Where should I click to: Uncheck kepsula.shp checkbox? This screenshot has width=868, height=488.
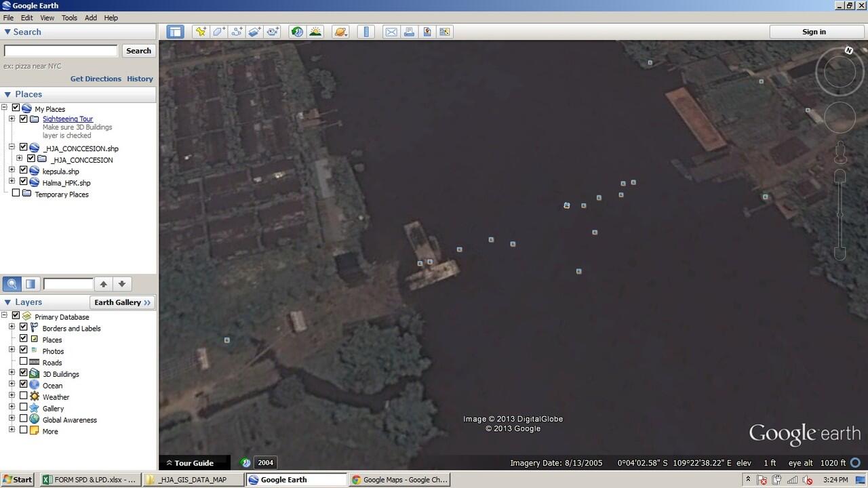pos(24,170)
